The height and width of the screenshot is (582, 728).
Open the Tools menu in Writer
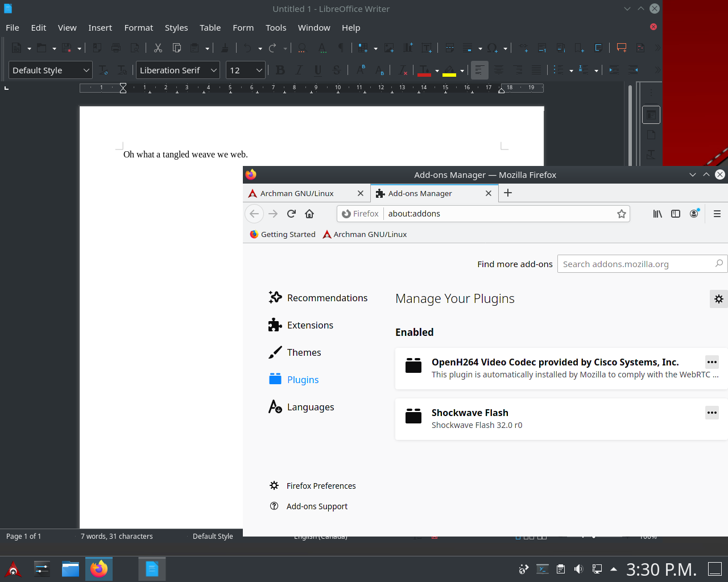pos(276,27)
